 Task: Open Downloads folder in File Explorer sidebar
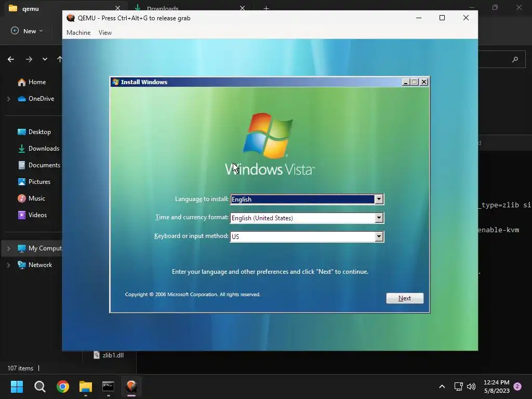38,149
